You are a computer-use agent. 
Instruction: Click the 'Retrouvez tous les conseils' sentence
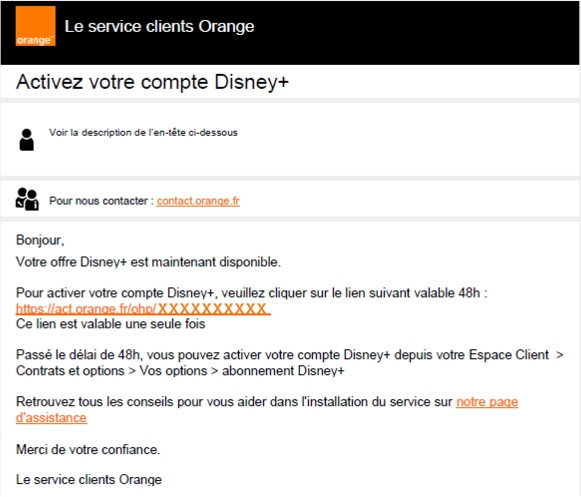pyautogui.click(x=234, y=402)
